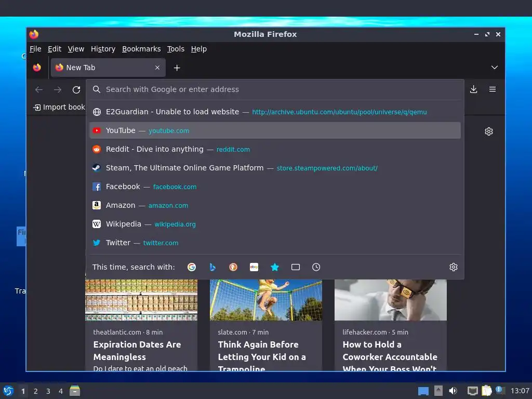Viewport: 532px width, 399px height.
Task: Open the History menu
Action: [x=103, y=49]
